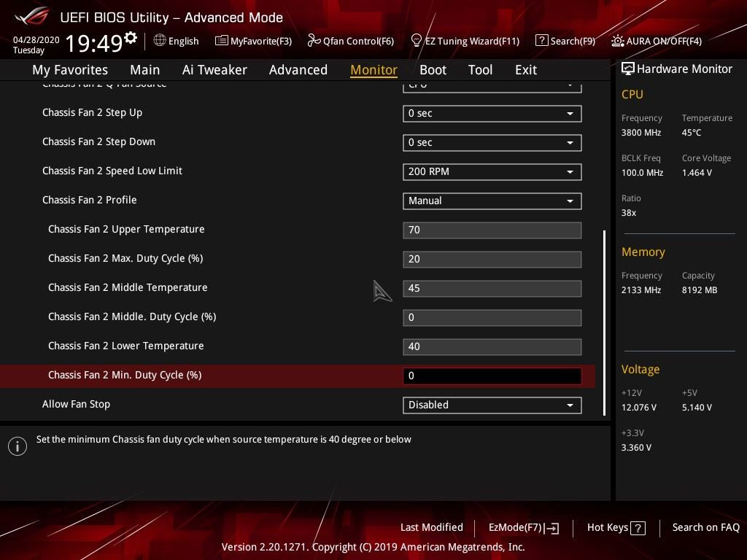
Task: Click the arrow of the Disabled dropdown
Action: point(570,405)
